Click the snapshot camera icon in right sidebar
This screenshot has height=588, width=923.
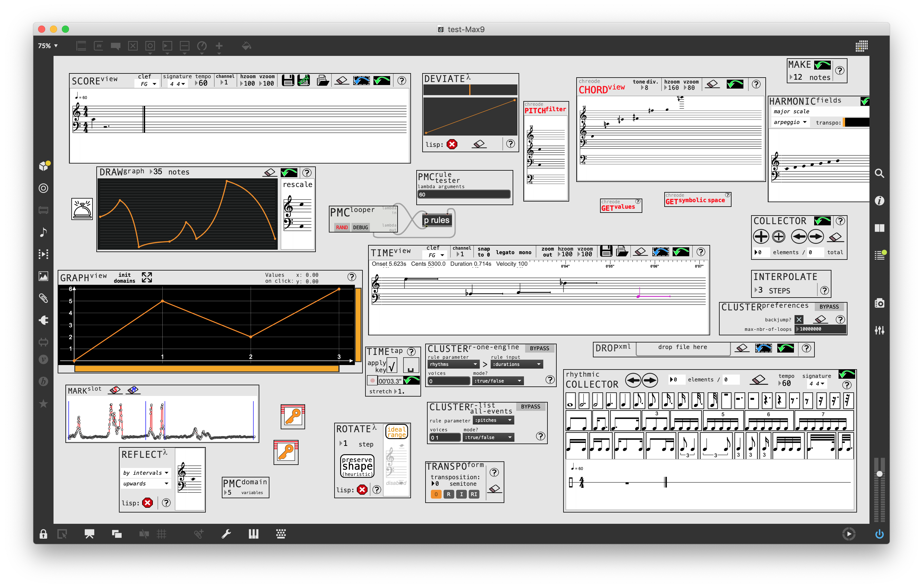[879, 303]
